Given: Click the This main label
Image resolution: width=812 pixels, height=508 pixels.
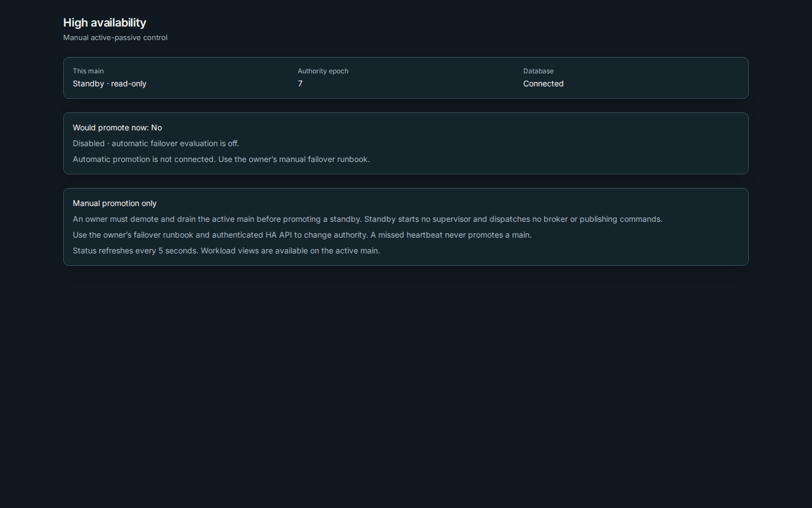Looking at the screenshot, I should pos(88,71).
